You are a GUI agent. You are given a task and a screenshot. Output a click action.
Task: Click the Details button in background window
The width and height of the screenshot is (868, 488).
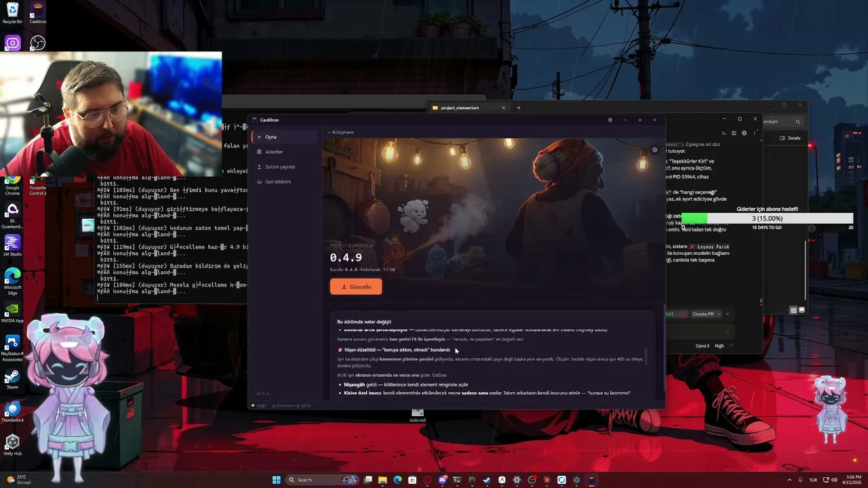tap(790, 138)
